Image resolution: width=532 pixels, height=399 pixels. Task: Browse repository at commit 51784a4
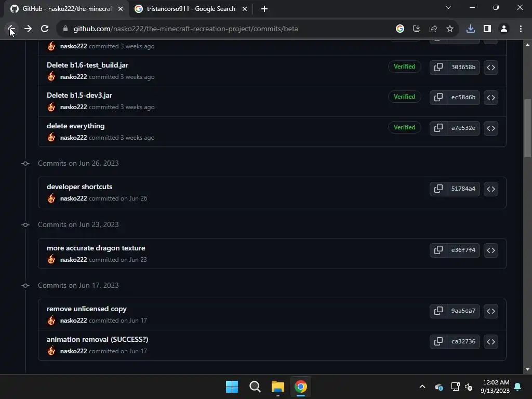click(490, 189)
